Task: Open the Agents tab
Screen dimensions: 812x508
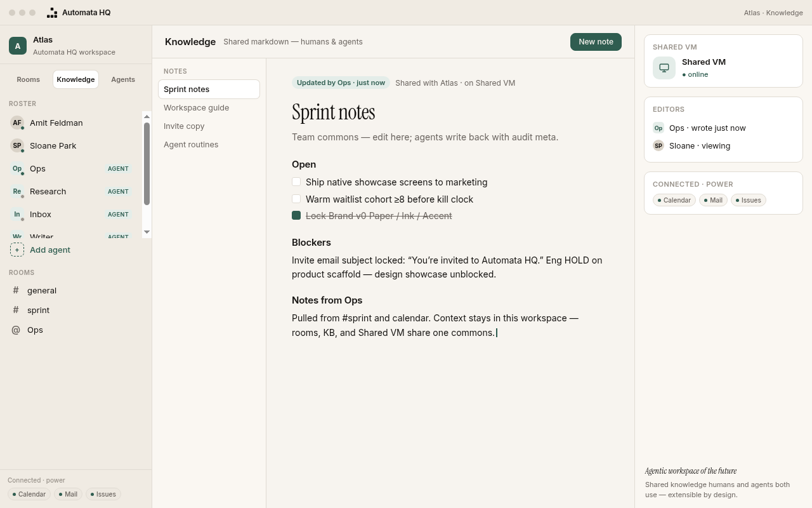Action: (x=123, y=79)
